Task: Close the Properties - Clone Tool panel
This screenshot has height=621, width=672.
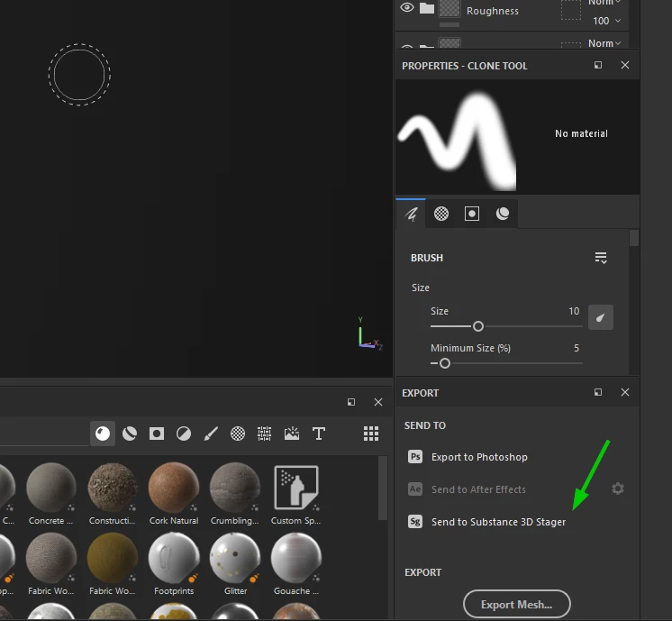Action: click(625, 65)
